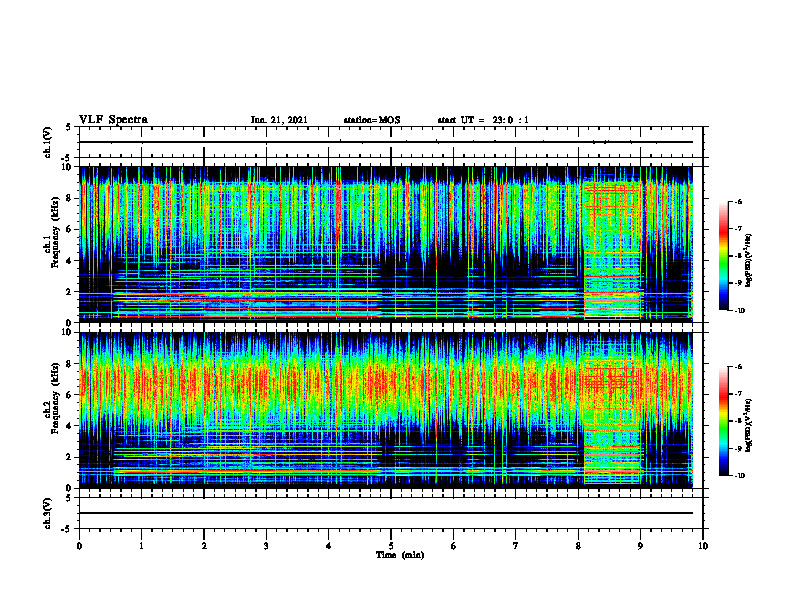Click the ch.3 voltage waveform trace
Viewport: 792px width, 612px height.
[386, 513]
